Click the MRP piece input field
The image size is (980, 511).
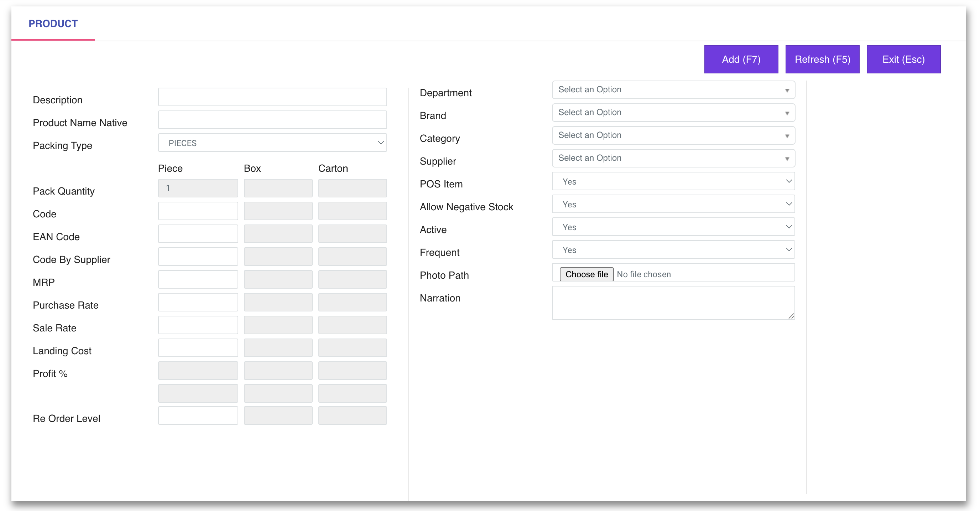[x=197, y=279]
